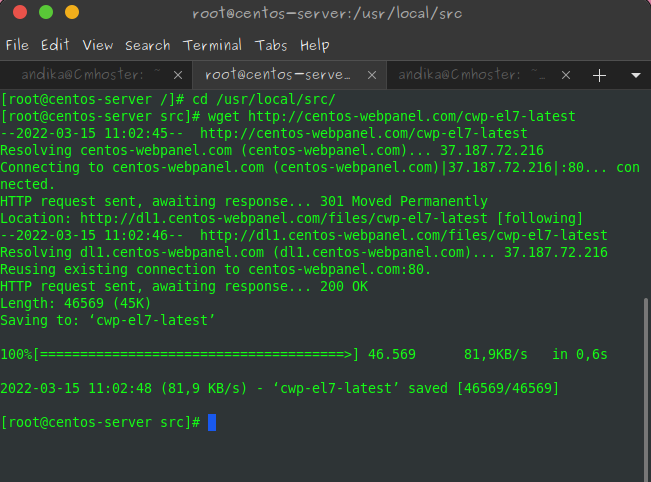The height and width of the screenshot is (482, 651).
Task: Switch to first andika@Cmhoster tab
Action: click(91, 75)
